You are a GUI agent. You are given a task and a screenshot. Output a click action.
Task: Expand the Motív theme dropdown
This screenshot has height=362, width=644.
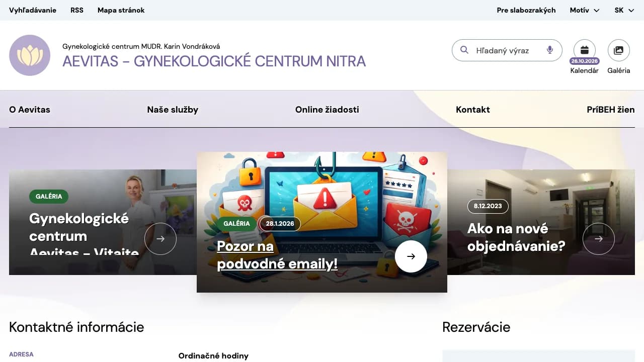585,10
